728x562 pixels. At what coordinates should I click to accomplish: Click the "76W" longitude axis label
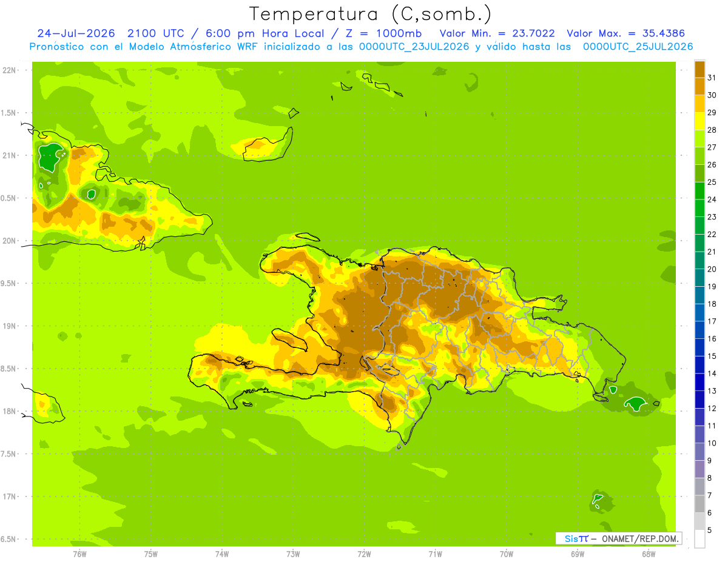[x=79, y=554]
